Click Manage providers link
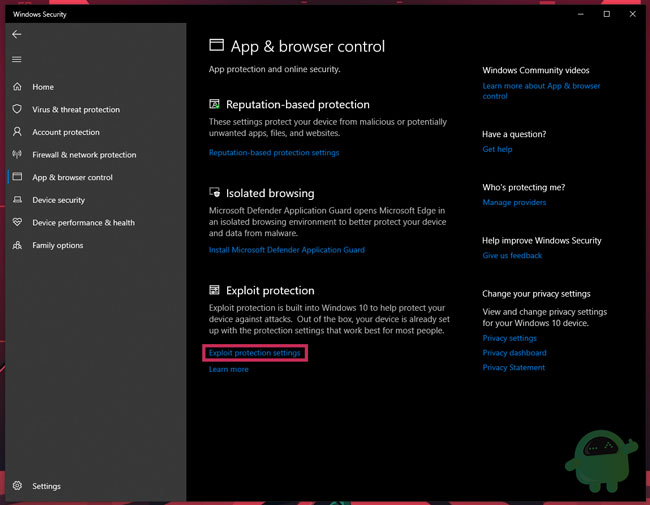This screenshot has height=505, width=650. click(x=514, y=202)
